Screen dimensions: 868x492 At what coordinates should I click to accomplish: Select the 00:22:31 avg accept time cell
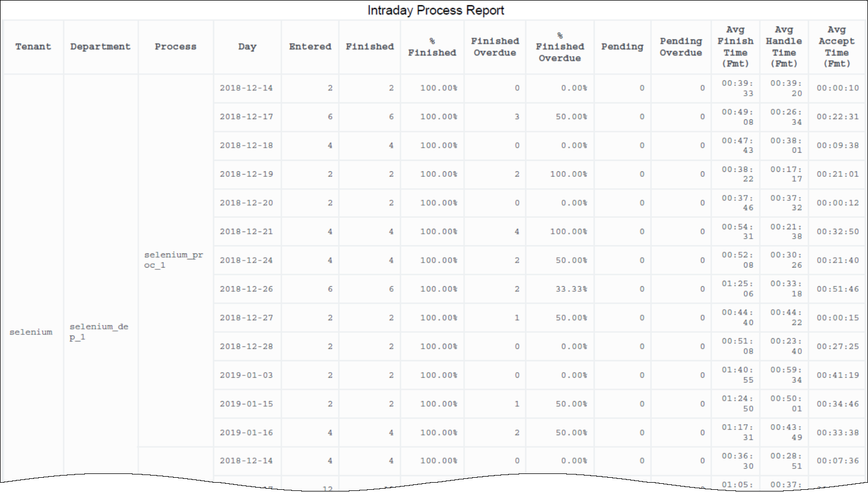[x=837, y=117]
